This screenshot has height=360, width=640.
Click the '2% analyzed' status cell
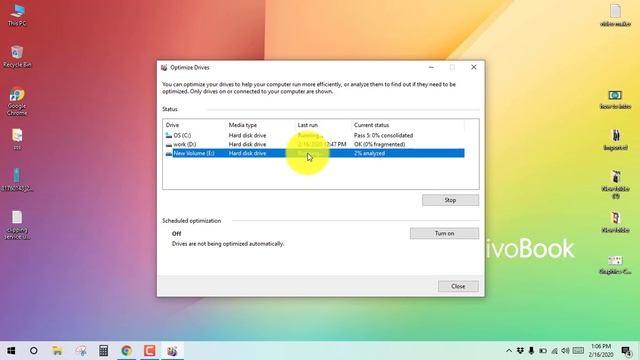tap(369, 153)
